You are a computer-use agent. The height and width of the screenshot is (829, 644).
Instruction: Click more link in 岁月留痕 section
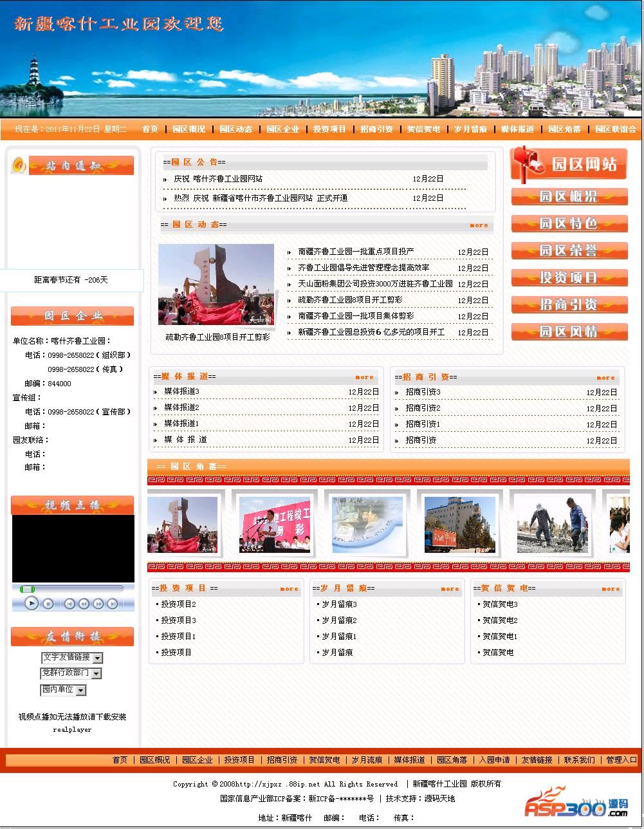(450, 588)
